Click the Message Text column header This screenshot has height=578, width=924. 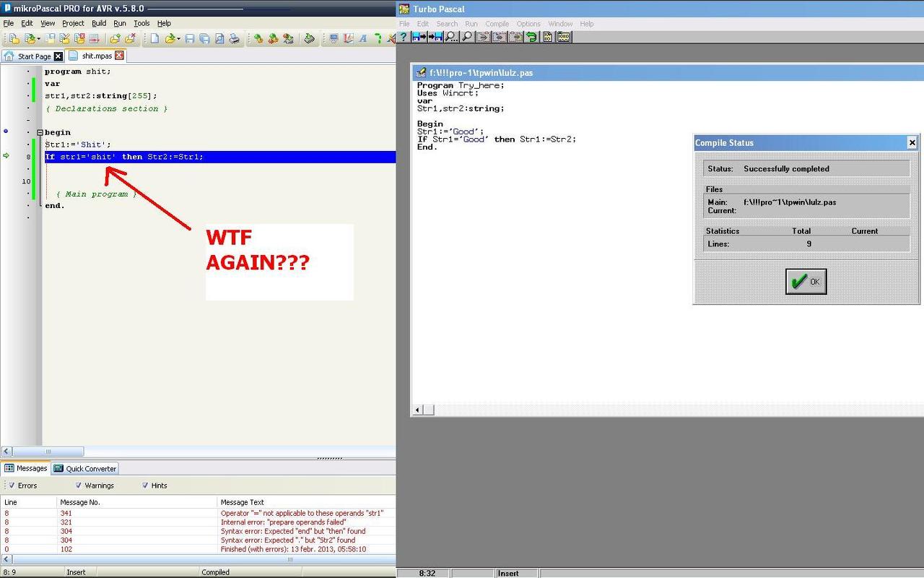pos(306,502)
